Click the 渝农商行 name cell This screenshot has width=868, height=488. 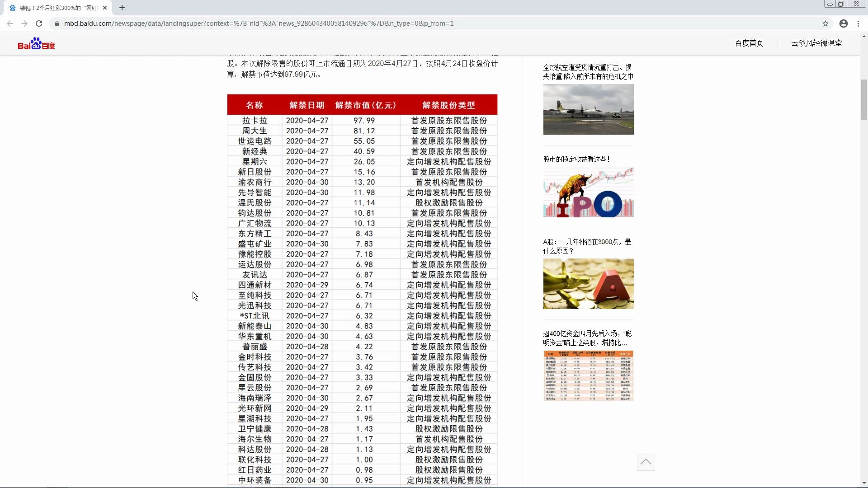255,182
